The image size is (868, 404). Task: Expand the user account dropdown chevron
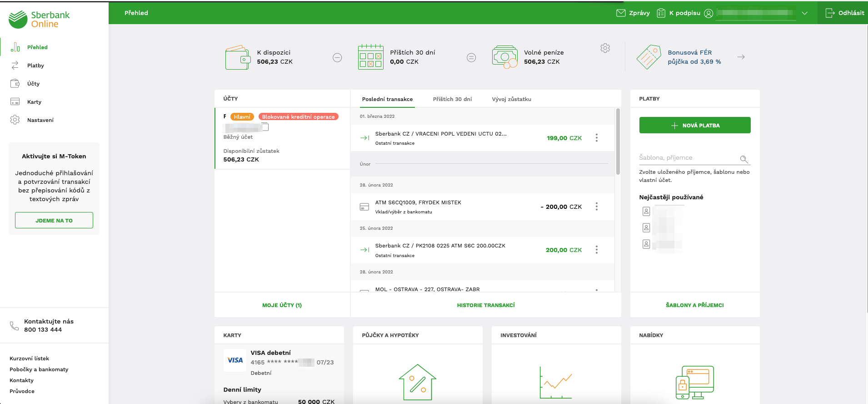(x=805, y=13)
